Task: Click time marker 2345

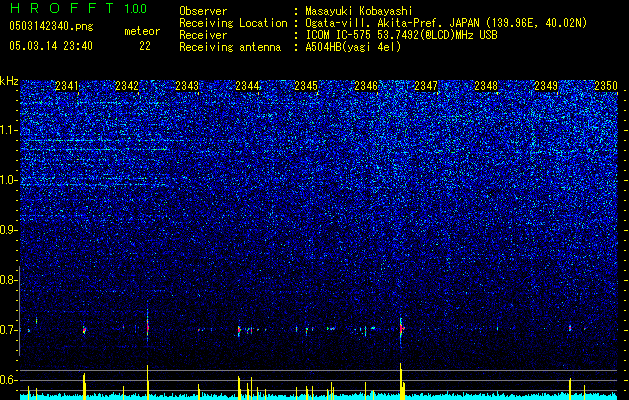Action: pyautogui.click(x=306, y=86)
